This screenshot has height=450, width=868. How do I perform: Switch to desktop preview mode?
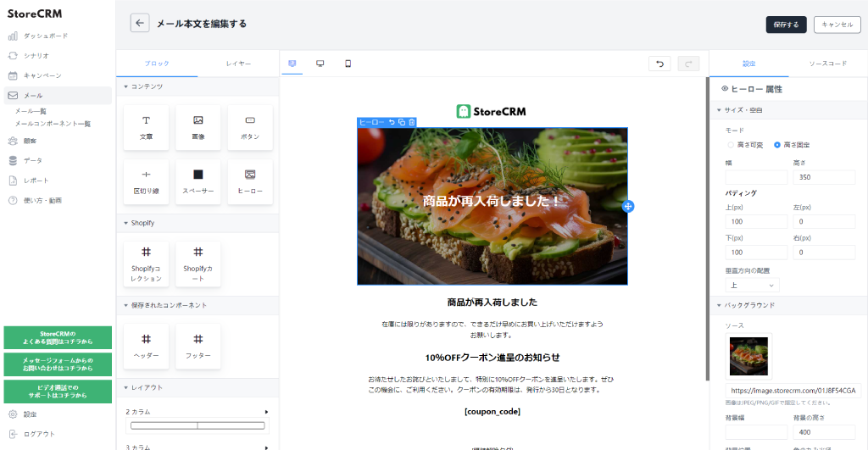[320, 64]
